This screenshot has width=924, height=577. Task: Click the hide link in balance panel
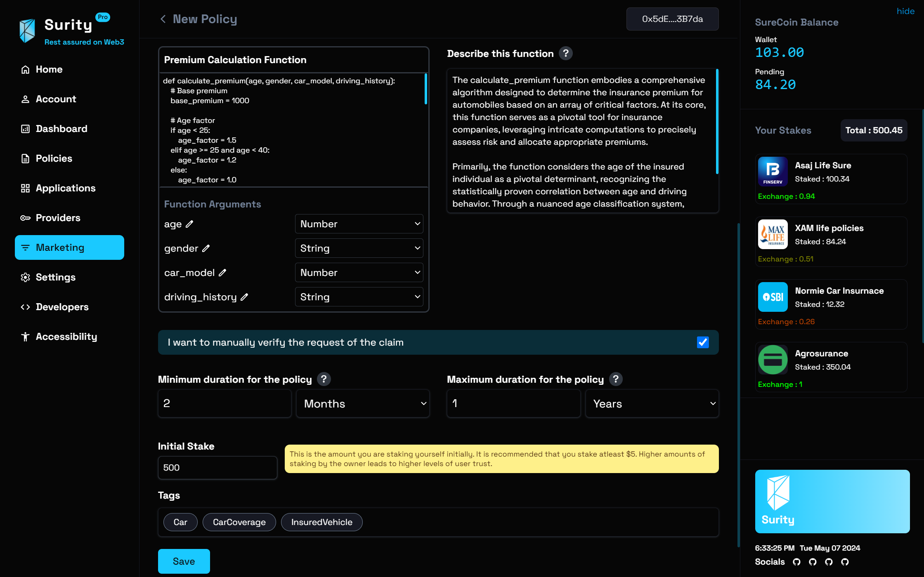point(905,11)
